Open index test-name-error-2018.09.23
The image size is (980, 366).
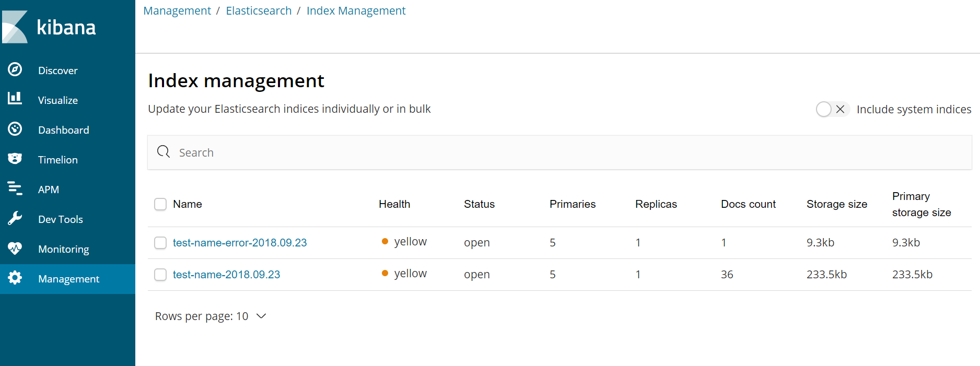240,243
